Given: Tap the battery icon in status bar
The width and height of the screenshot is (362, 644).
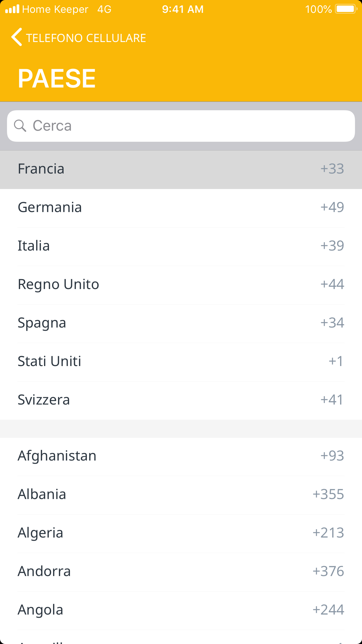Looking at the screenshot, I should coord(346,9).
